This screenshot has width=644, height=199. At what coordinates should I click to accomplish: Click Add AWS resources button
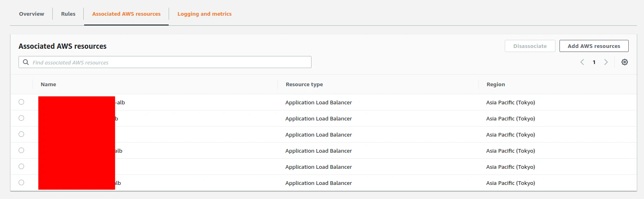pos(594,46)
